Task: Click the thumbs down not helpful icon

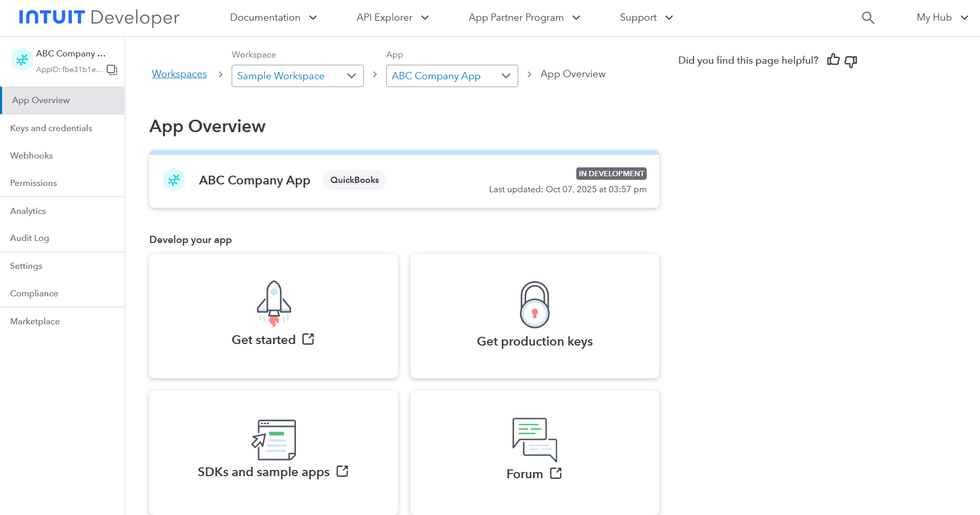Action: click(x=851, y=61)
